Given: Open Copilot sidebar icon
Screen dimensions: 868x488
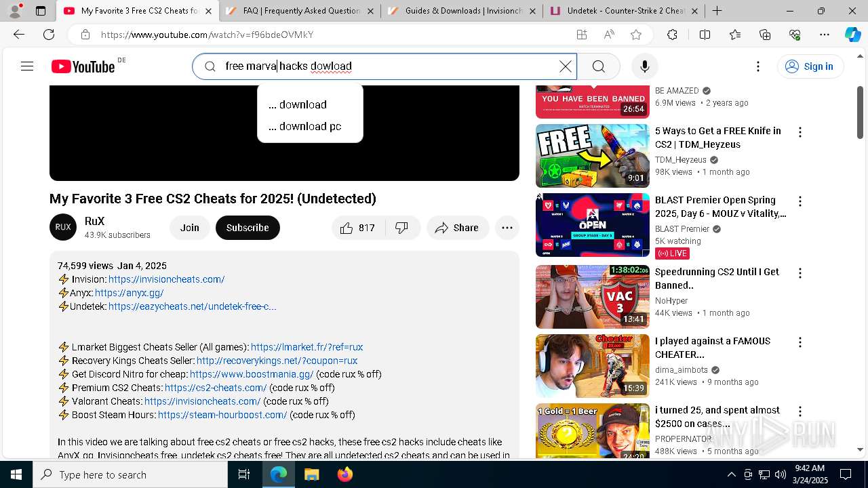Looking at the screenshot, I should tap(852, 35).
